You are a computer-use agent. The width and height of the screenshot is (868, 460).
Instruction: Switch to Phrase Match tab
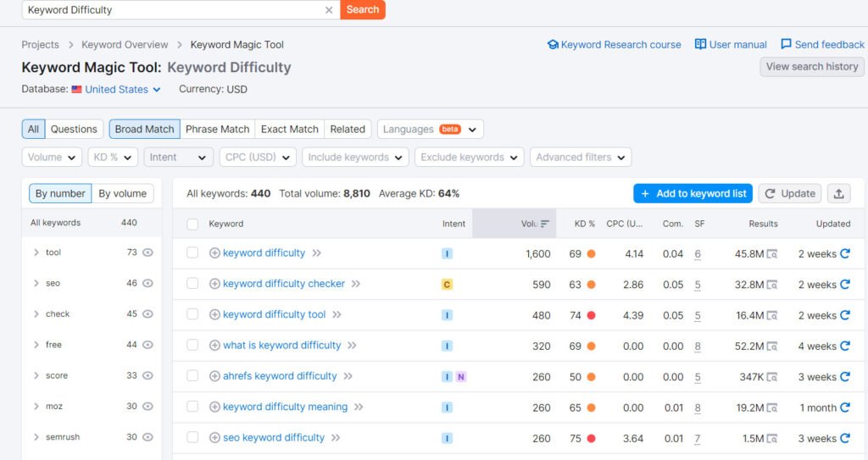(218, 129)
